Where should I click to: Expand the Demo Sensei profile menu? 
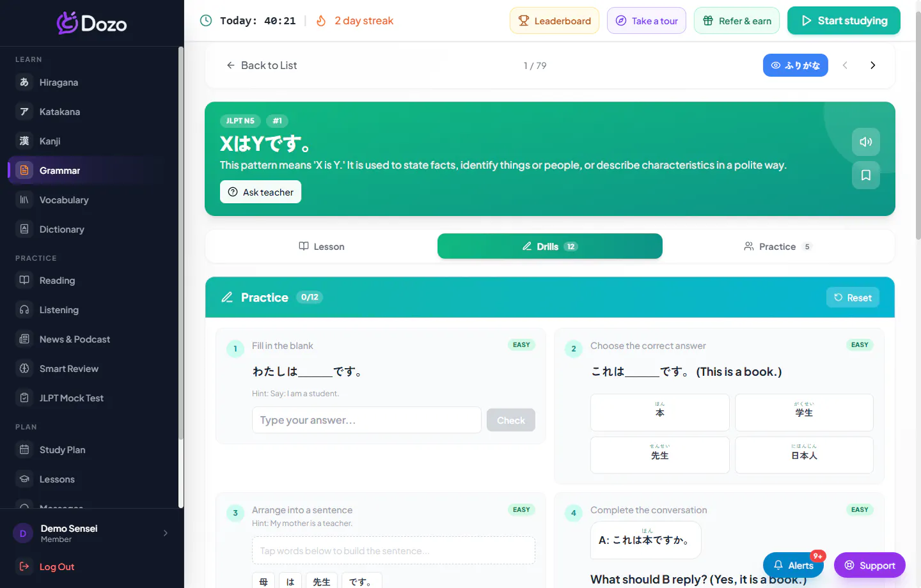click(166, 533)
